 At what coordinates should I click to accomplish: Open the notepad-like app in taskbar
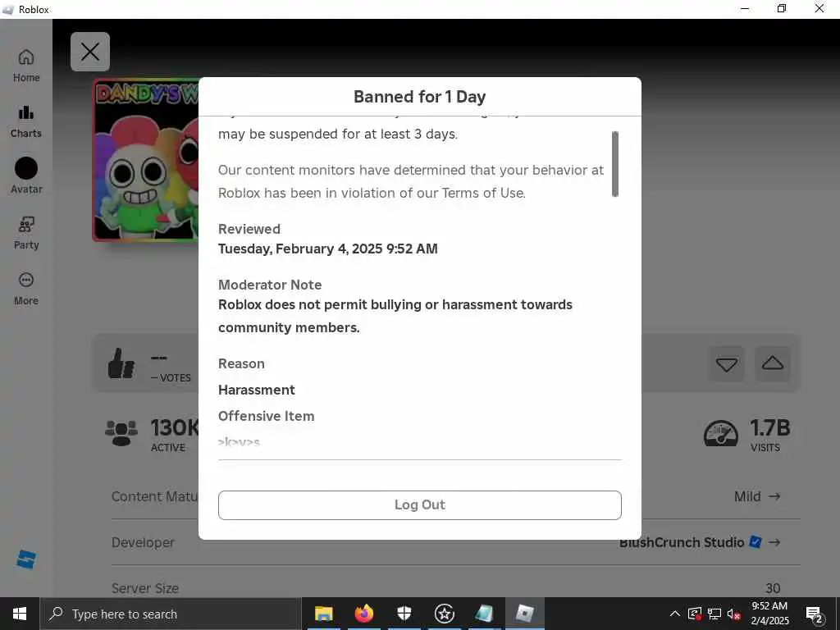(484, 614)
